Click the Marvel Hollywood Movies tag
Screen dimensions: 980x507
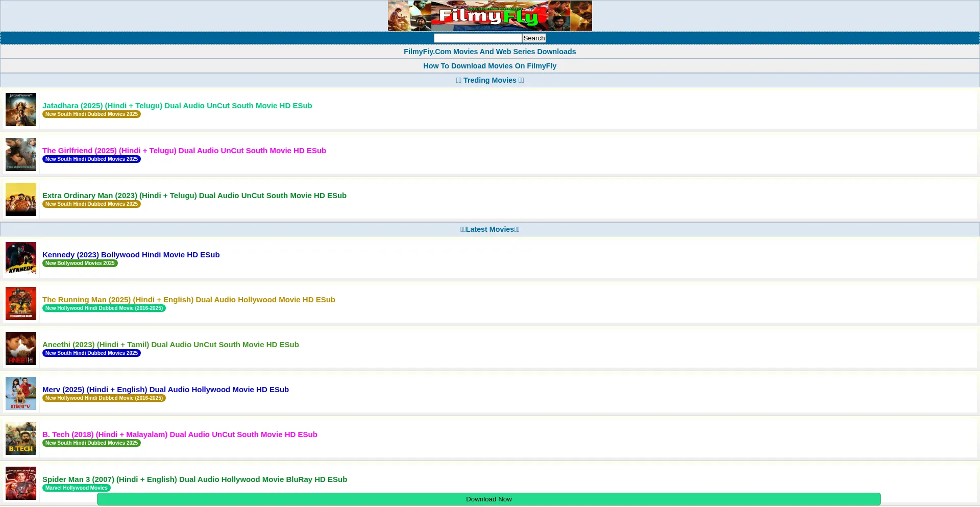pyautogui.click(x=77, y=488)
